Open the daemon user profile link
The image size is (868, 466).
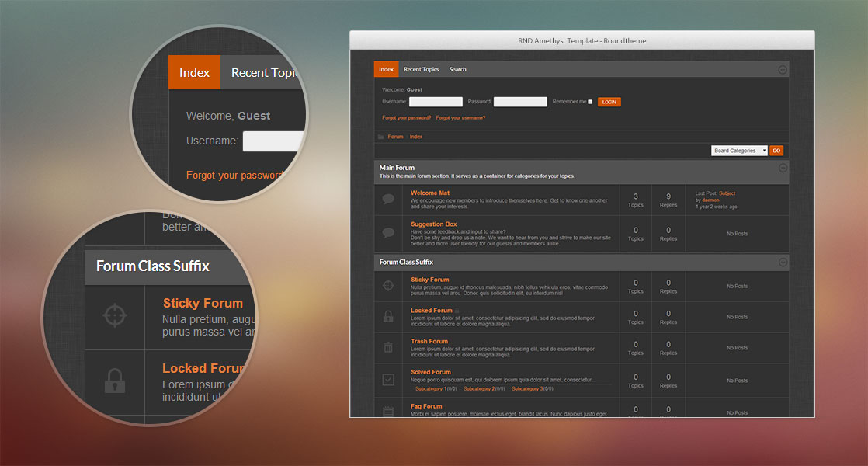pyautogui.click(x=711, y=200)
